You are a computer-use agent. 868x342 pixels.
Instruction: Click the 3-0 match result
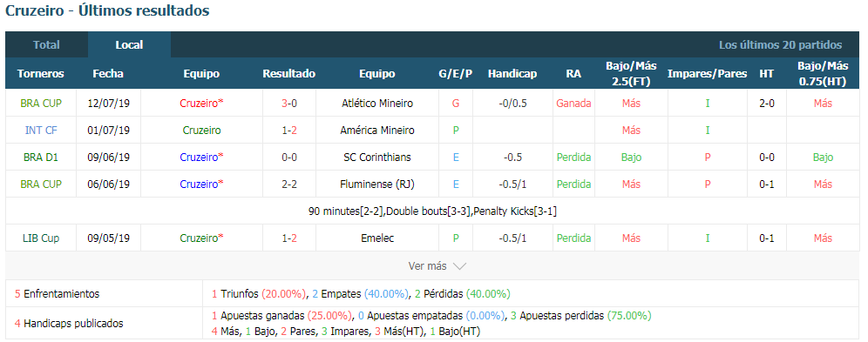click(289, 104)
